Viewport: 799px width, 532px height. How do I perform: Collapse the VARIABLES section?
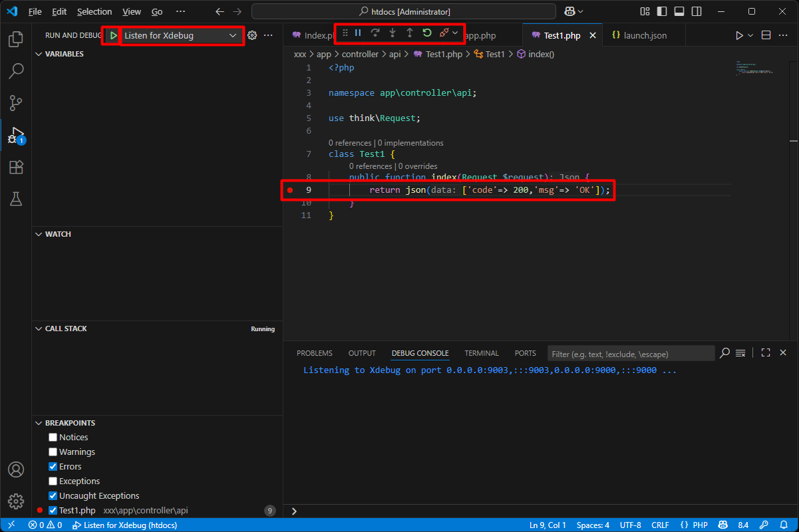coord(39,54)
